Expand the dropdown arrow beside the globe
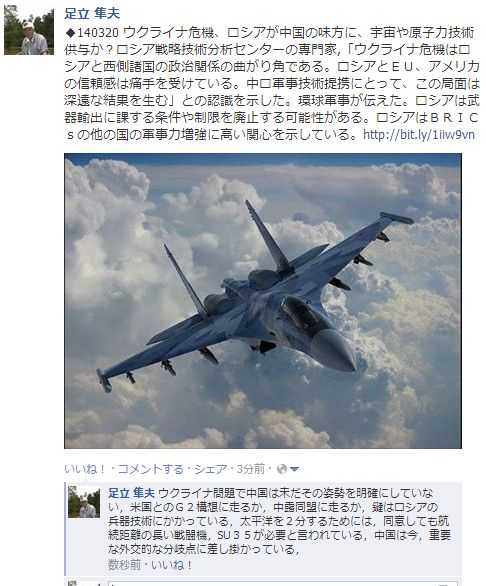 [x=295, y=469]
